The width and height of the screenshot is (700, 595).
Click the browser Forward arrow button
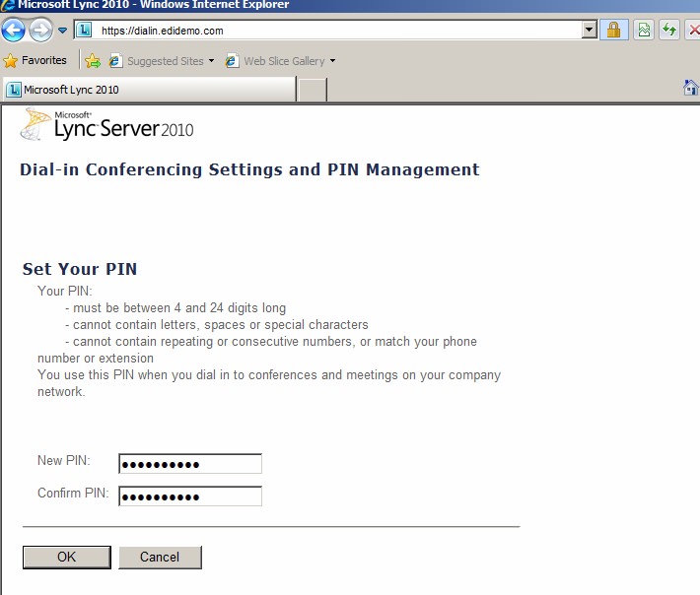pyautogui.click(x=40, y=31)
